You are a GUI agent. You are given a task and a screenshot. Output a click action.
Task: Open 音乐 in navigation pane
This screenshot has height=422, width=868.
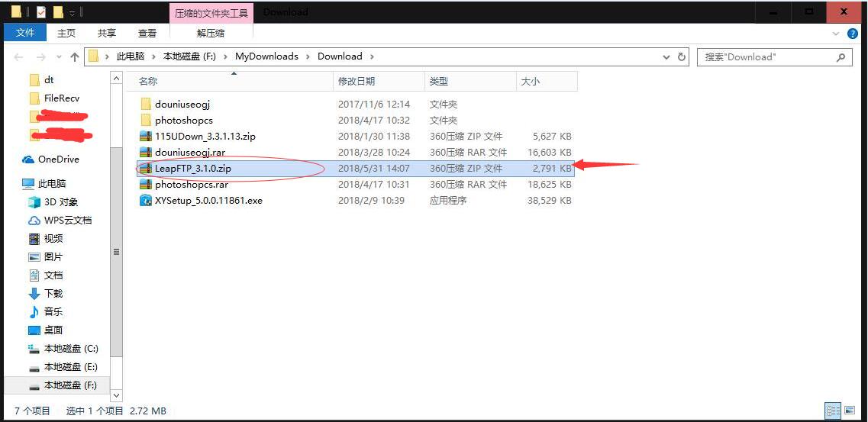pyautogui.click(x=53, y=311)
